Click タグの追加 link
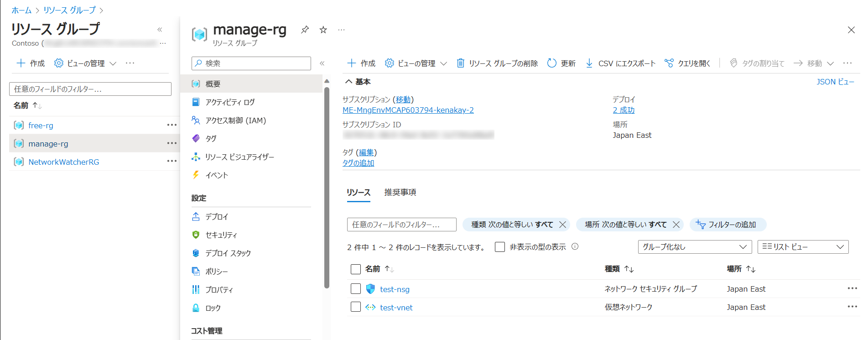 359,163
